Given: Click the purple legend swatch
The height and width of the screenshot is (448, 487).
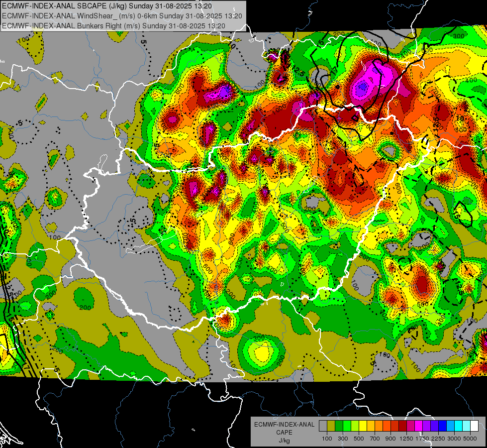Looking at the screenshot, I should click(426, 426).
